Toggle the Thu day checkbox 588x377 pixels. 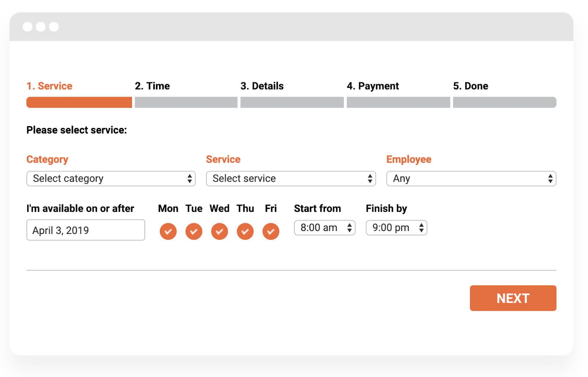point(245,231)
